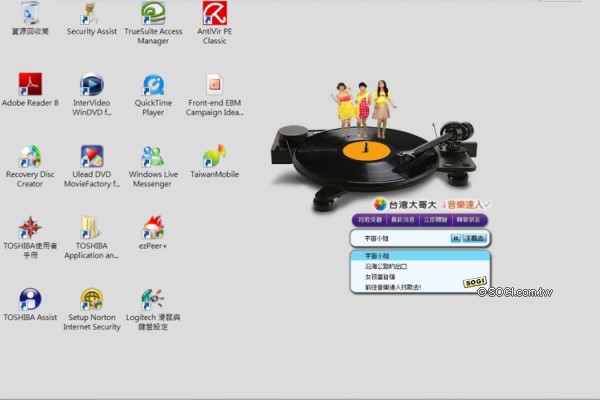600x400 pixels.
Task: Select AntiVir PE Classic icon
Action: (x=214, y=22)
